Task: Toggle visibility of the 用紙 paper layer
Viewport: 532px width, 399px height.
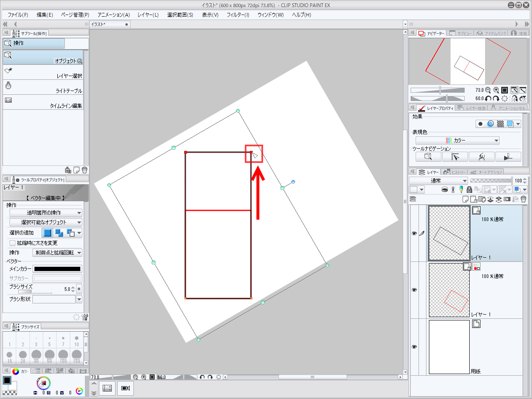Action: click(414, 347)
